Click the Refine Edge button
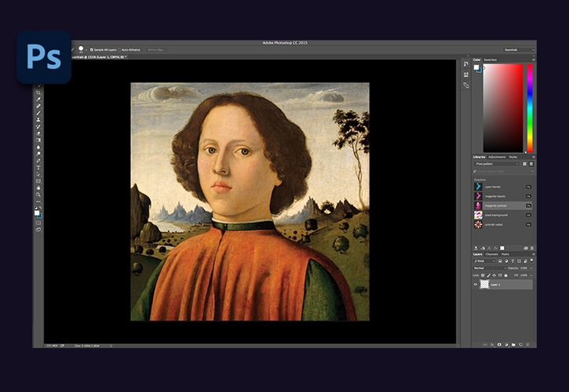The height and width of the screenshot is (392, 569). coord(156,49)
